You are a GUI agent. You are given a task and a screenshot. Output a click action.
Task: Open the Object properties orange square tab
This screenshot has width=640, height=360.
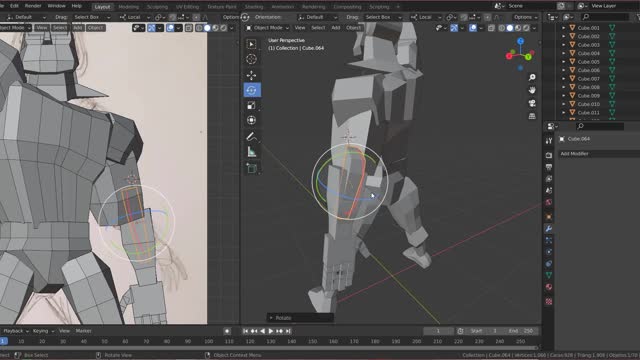[x=549, y=217]
